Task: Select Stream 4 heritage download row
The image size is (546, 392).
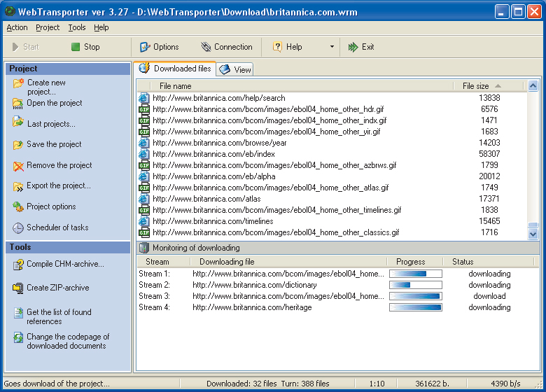Action: (x=338, y=307)
